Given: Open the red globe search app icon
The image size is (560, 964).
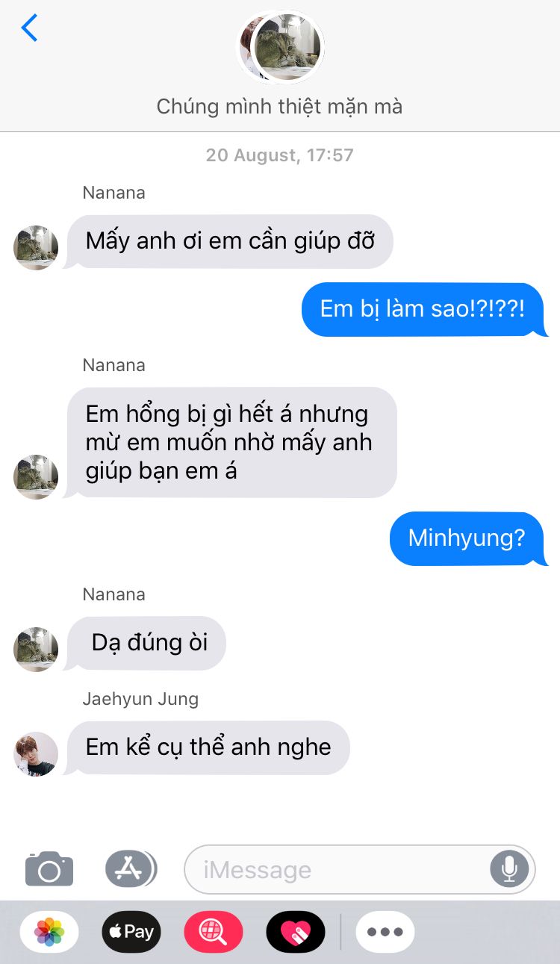Looking at the screenshot, I should click(x=214, y=932).
